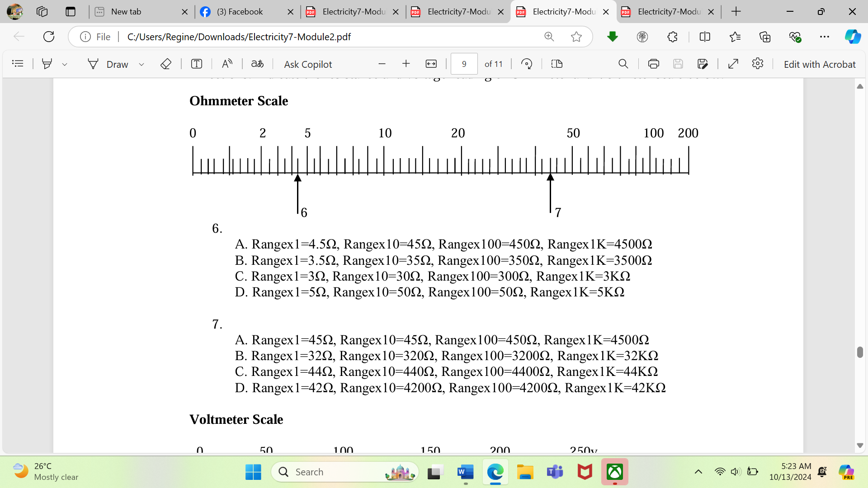Open the Translate tool
Viewport: 868px width, 488px height.
(x=257, y=64)
